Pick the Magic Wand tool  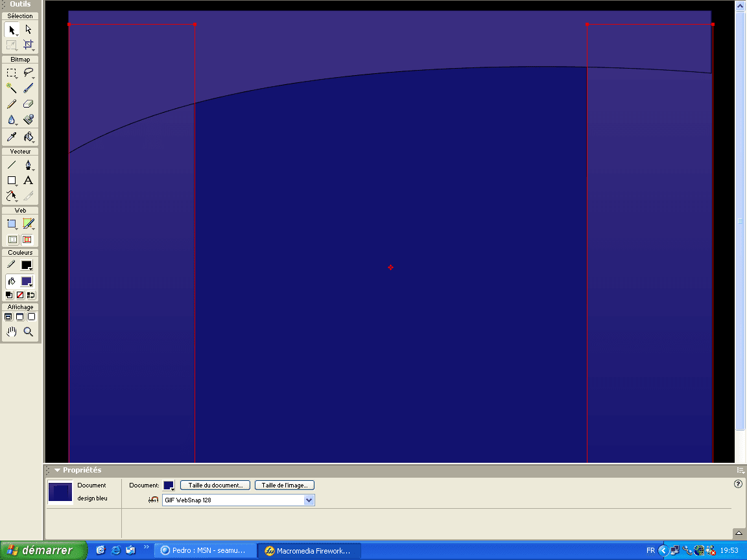pyautogui.click(x=12, y=88)
